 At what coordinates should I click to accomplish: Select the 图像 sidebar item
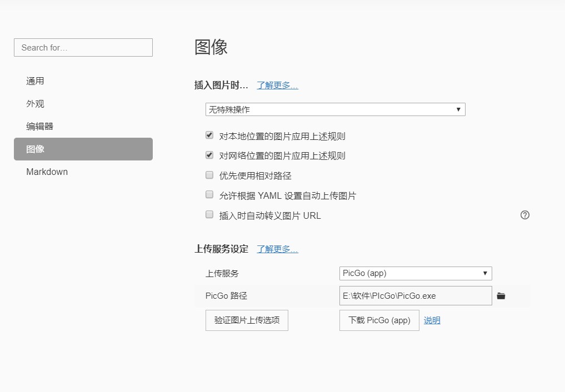pos(83,149)
